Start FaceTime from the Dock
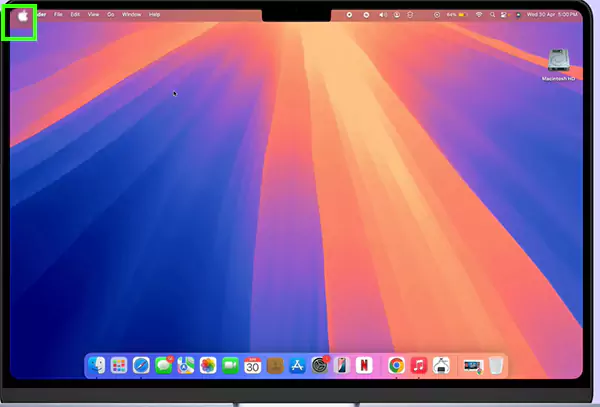Screen dimensions: 600x407 tap(230, 366)
